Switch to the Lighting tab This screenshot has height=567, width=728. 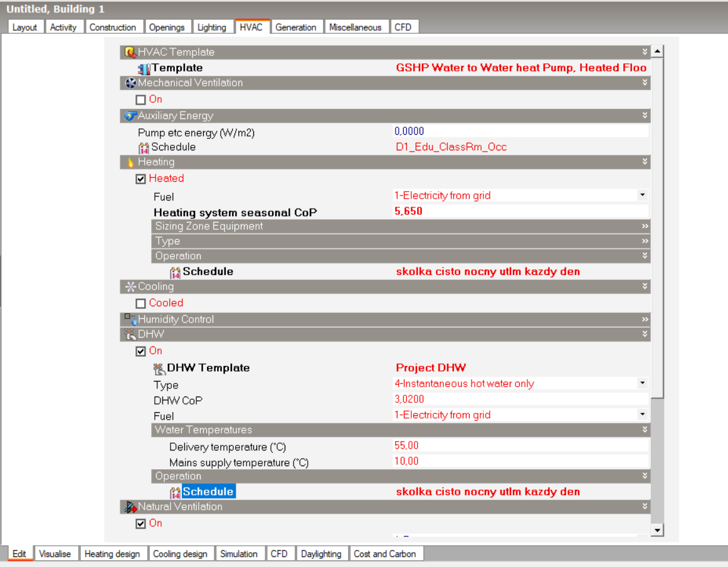212,27
